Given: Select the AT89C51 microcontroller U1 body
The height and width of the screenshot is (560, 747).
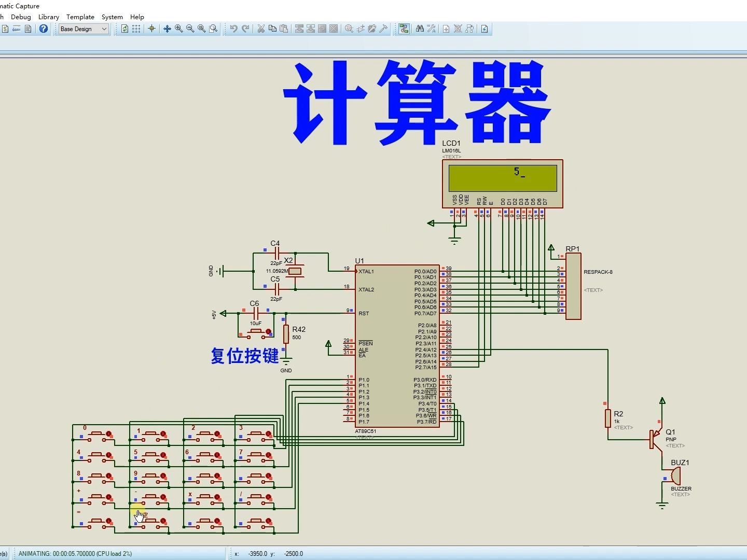Looking at the screenshot, I should tap(397, 346).
